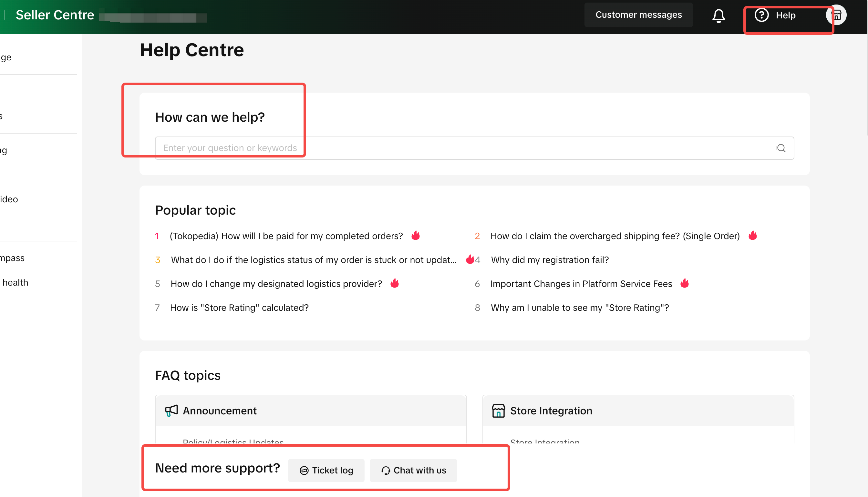Click the Ticket log icon

click(x=304, y=471)
